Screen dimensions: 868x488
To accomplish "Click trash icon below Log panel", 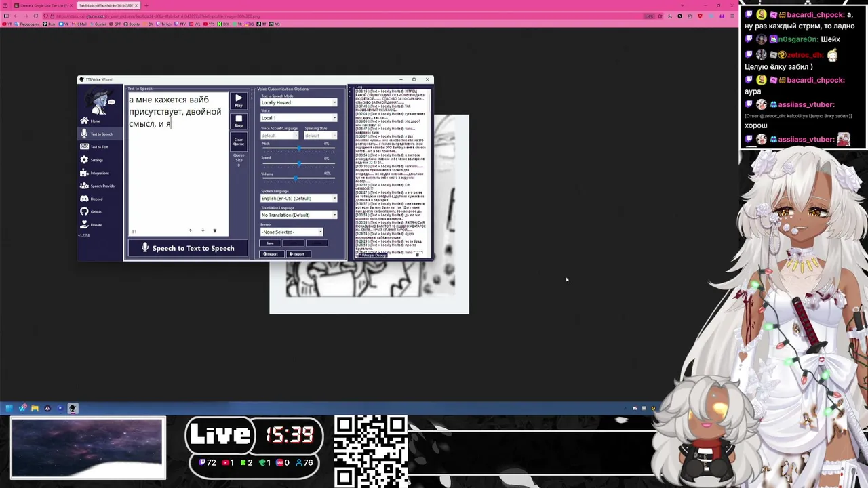I will pos(418,255).
